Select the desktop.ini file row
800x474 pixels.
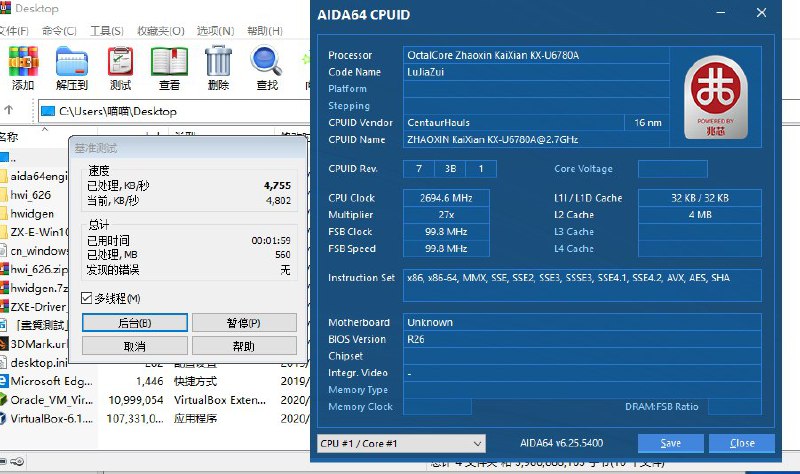tap(34, 363)
